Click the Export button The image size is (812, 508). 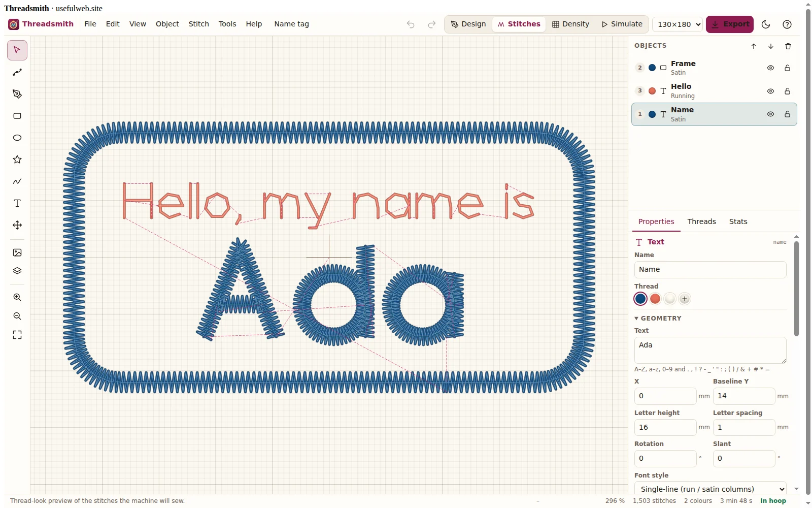(730, 24)
